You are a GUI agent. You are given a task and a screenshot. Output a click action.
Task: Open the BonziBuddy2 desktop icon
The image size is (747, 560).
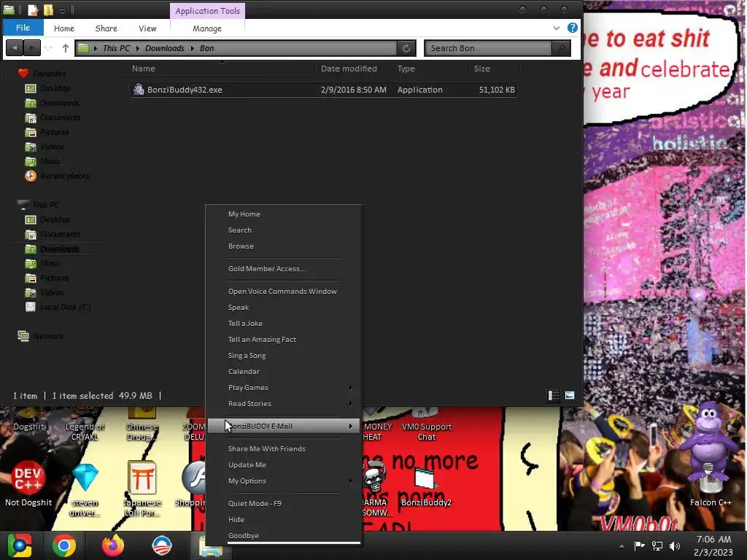[426, 486]
